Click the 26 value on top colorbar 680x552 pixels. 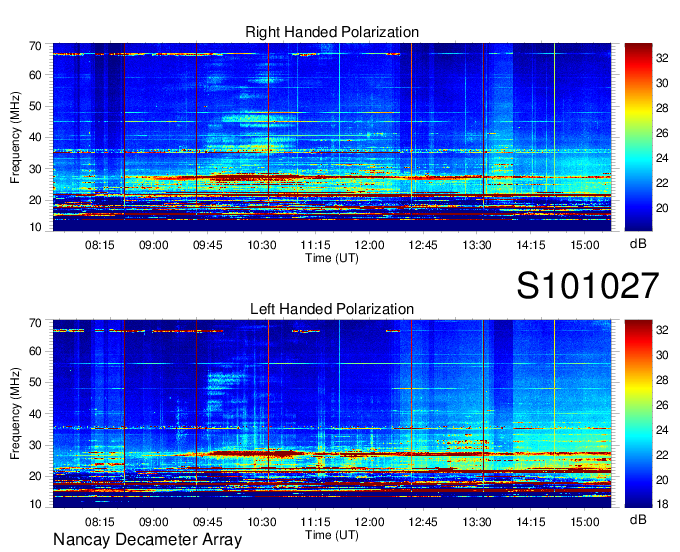pyautogui.click(x=662, y=133)
